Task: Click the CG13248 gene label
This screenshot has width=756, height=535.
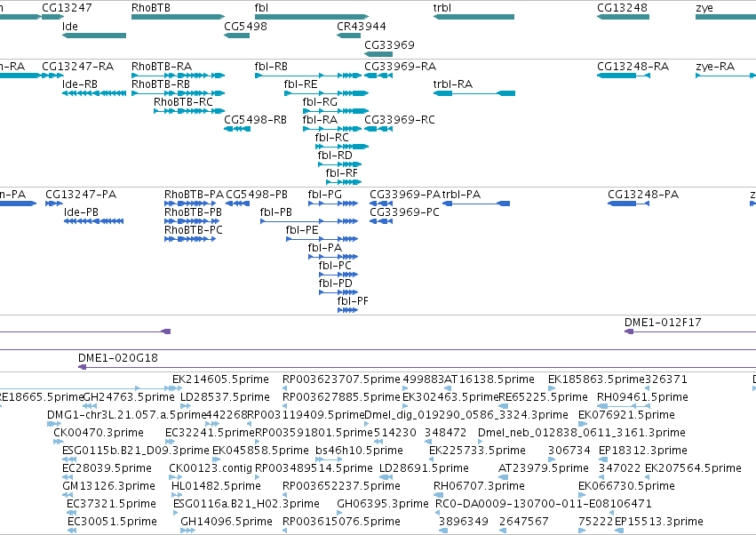Action: [622, 8]
